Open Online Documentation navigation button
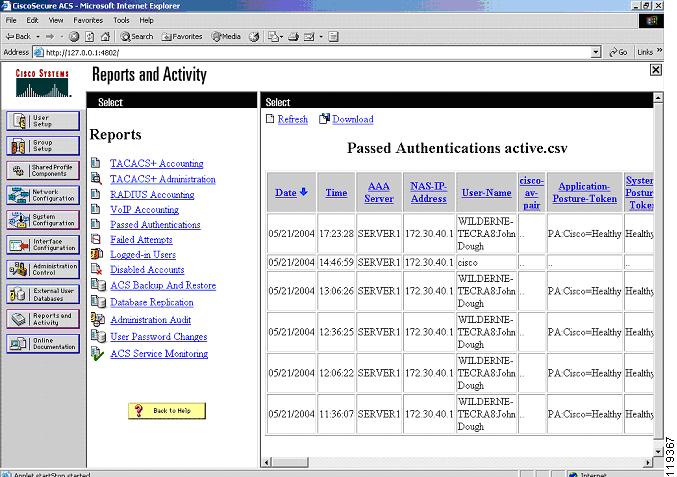 point(43,344)
